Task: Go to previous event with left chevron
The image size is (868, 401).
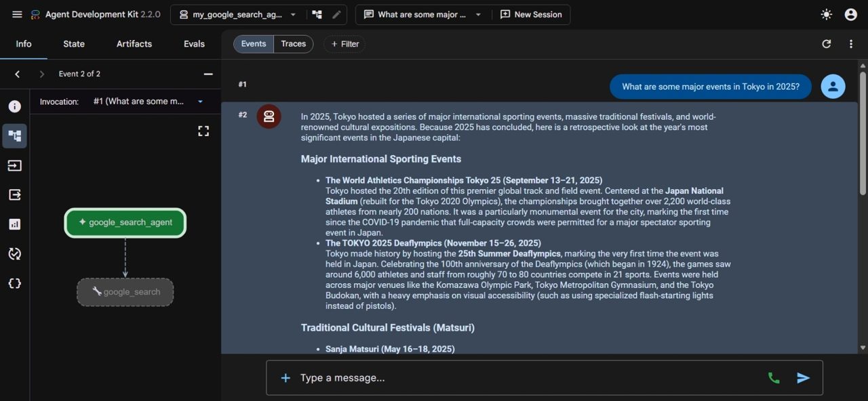Action: (17, 74)
